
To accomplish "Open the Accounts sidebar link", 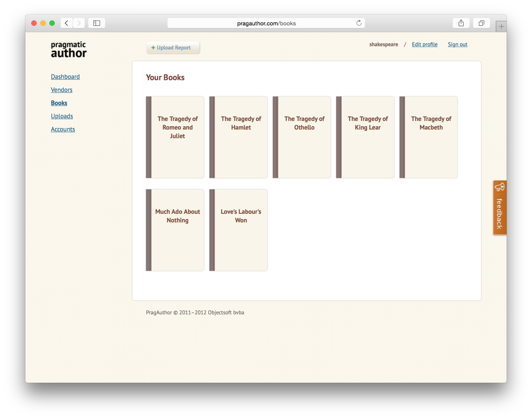I will (x=63, y=129).
